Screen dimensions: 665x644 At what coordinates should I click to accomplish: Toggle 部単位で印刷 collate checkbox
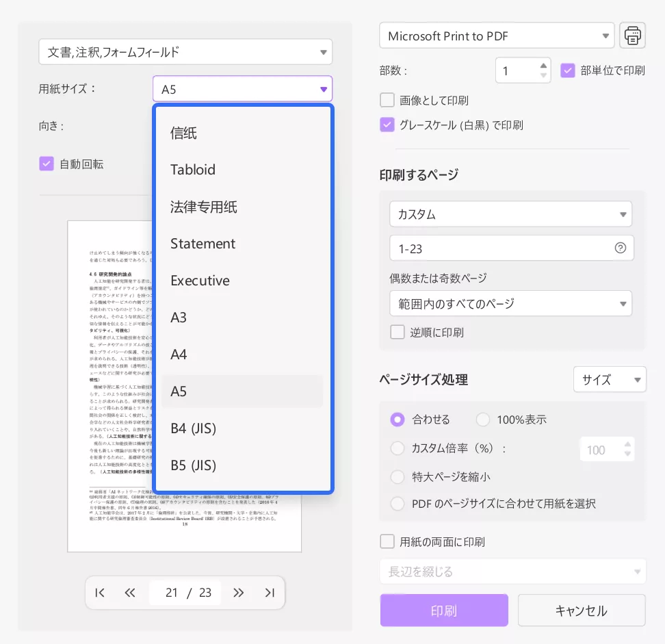click(567, 70)
